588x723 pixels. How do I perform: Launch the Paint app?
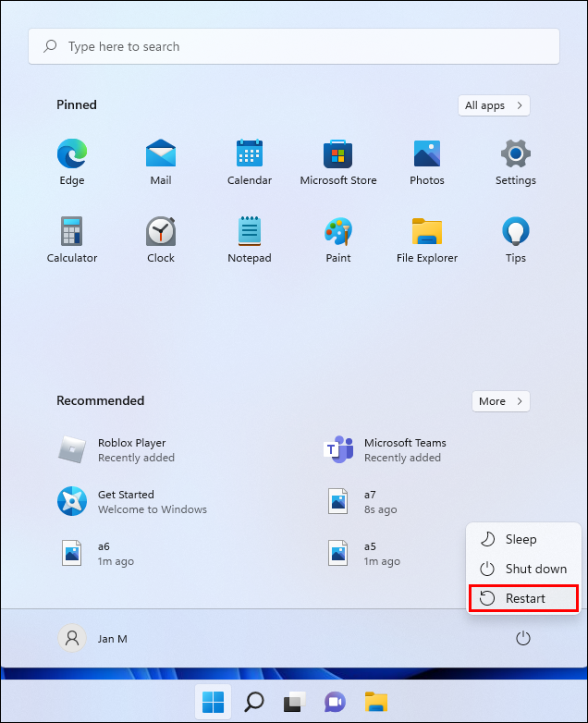click(338, 239)
